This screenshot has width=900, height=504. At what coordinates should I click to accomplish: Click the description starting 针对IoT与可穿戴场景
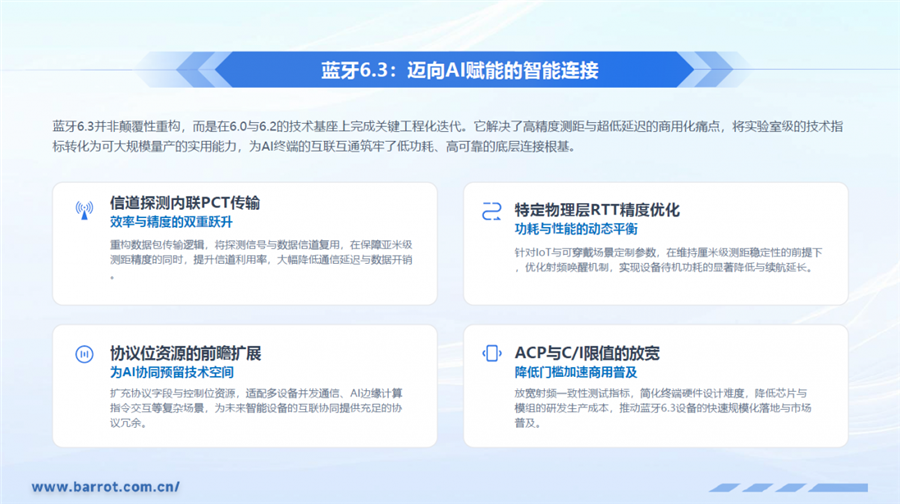[668, 260]
